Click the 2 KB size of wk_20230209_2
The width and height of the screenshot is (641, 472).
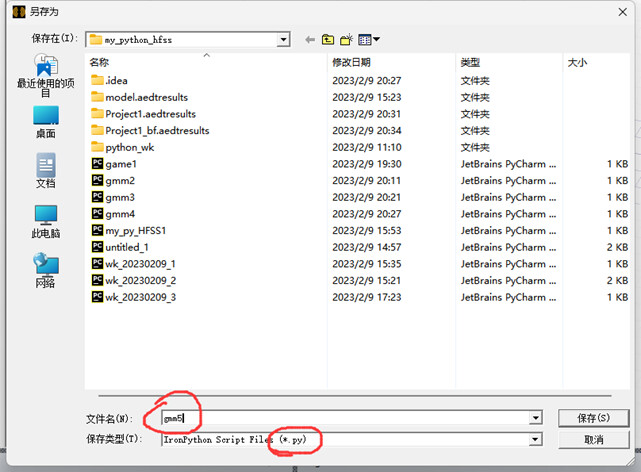click(617, 281)
